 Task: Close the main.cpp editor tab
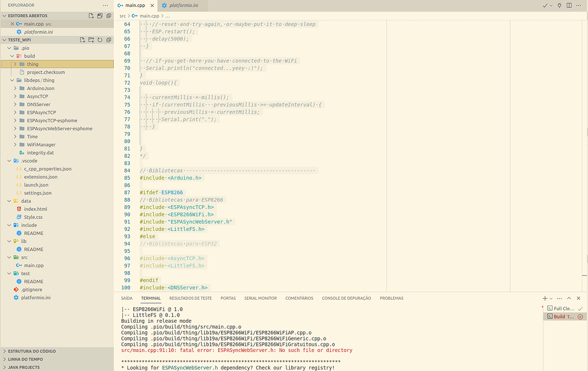(x=152, y=6)
